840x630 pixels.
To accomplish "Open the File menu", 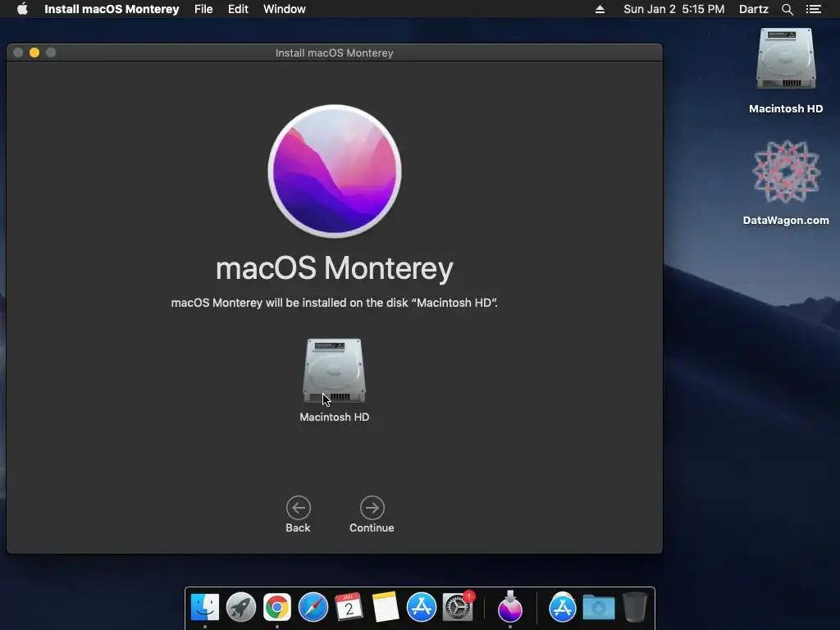I will (x=203, y=9).
